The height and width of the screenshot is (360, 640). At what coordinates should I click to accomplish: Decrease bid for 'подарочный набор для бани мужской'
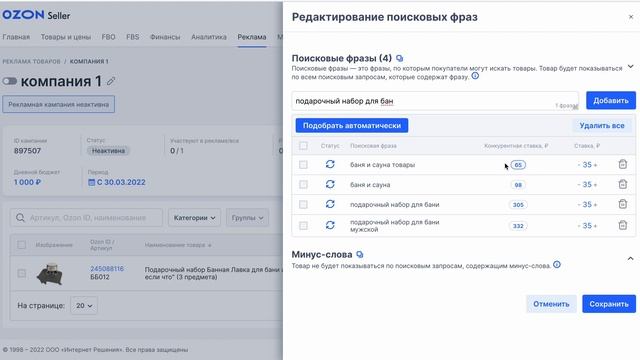coord(579,226)
